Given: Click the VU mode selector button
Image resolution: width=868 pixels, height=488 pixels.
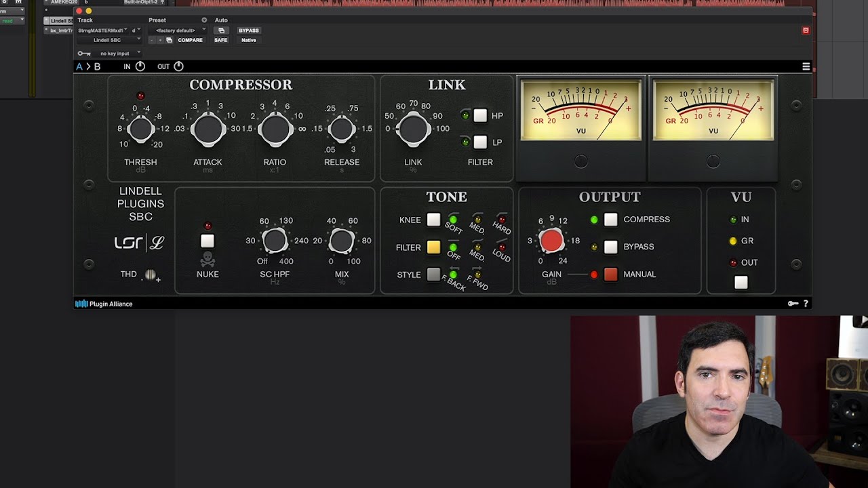Looking at the screenshot, I should (741, 283).
